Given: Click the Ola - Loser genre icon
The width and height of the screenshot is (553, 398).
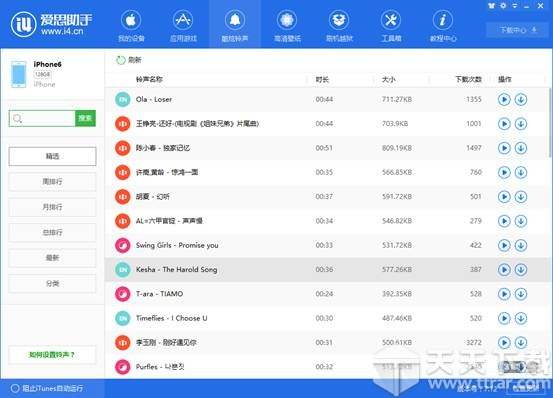Looking at the screenshot, I should coord(123,100).
